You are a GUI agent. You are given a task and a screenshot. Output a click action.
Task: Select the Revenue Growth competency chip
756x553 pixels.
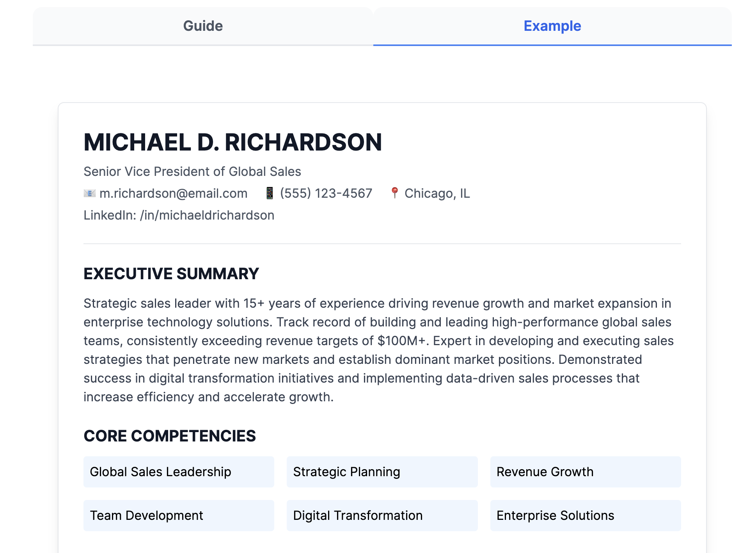(x=585, y=472)
